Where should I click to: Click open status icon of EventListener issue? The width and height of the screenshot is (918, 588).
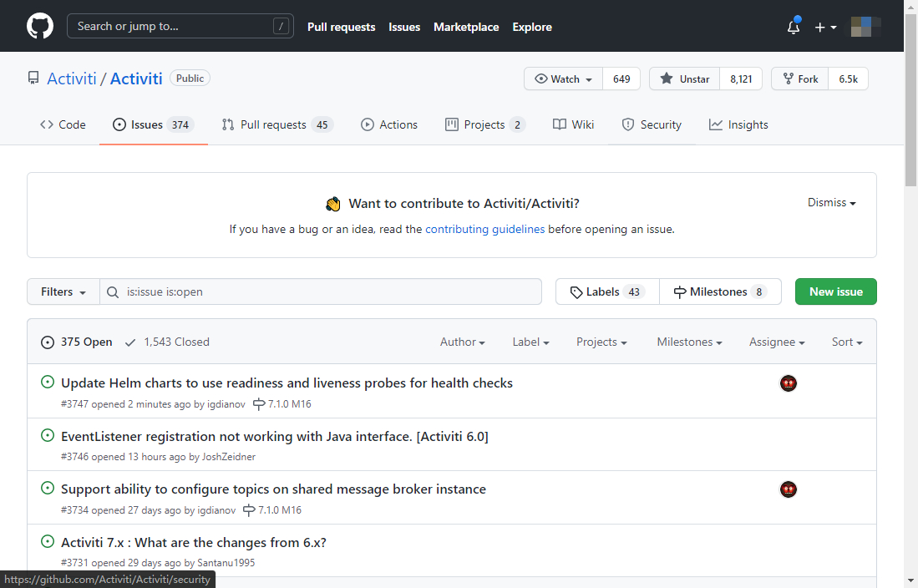(48, 435)
